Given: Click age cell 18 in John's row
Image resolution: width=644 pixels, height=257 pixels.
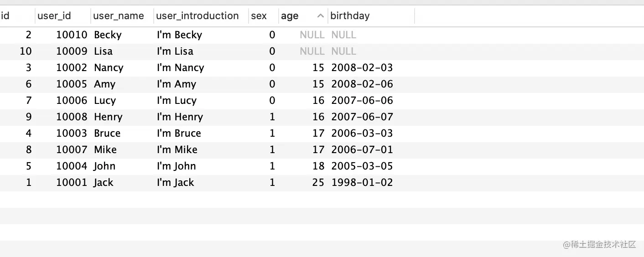Looking at the screenshot, I should coord(318,166).
